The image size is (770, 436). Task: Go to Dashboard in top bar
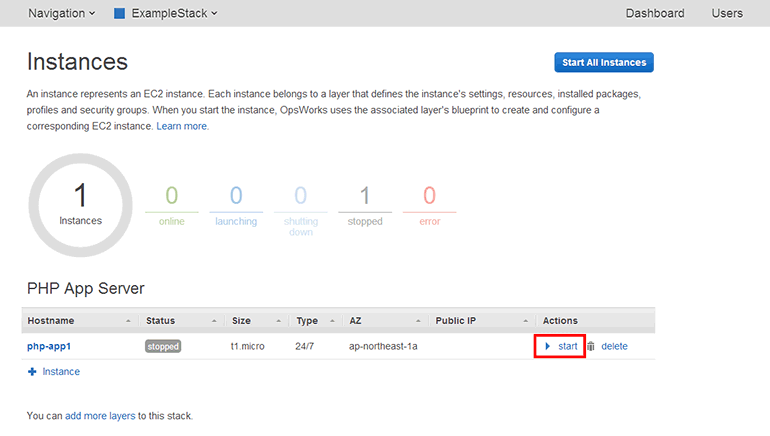coord(655,14)
